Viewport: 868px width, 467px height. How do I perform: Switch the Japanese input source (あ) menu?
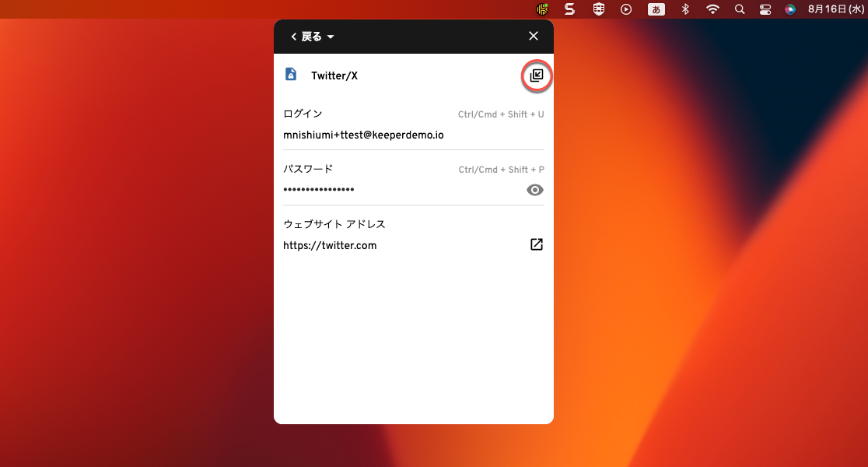click(656, 9)
